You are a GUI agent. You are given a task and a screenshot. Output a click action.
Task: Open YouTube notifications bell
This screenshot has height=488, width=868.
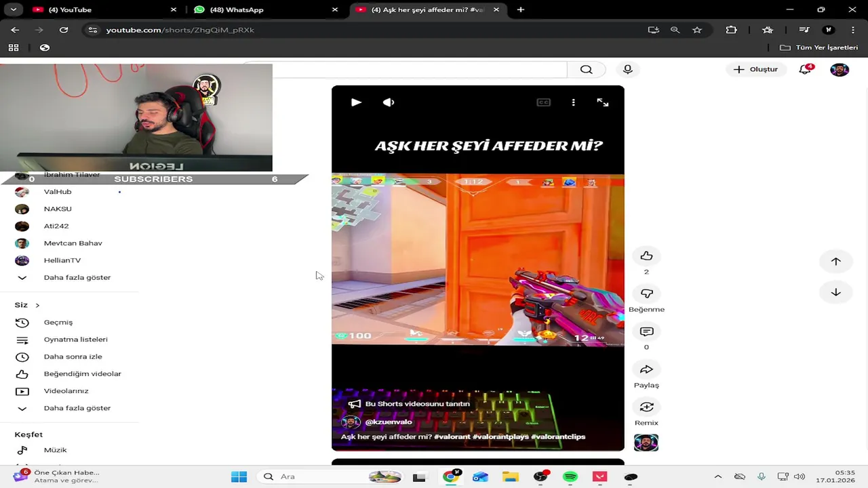pyautogui.click(x=805, y=69)
